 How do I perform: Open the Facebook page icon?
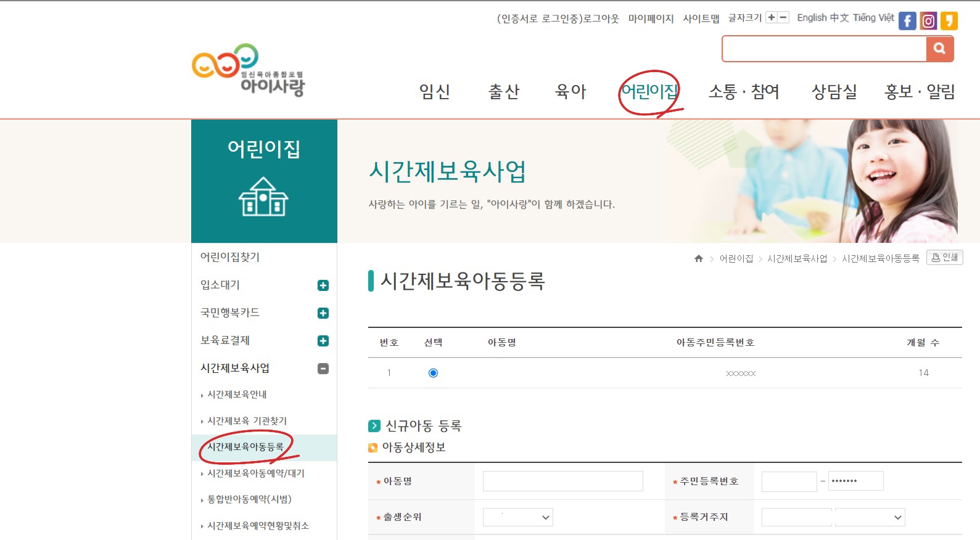pos(907,21)
